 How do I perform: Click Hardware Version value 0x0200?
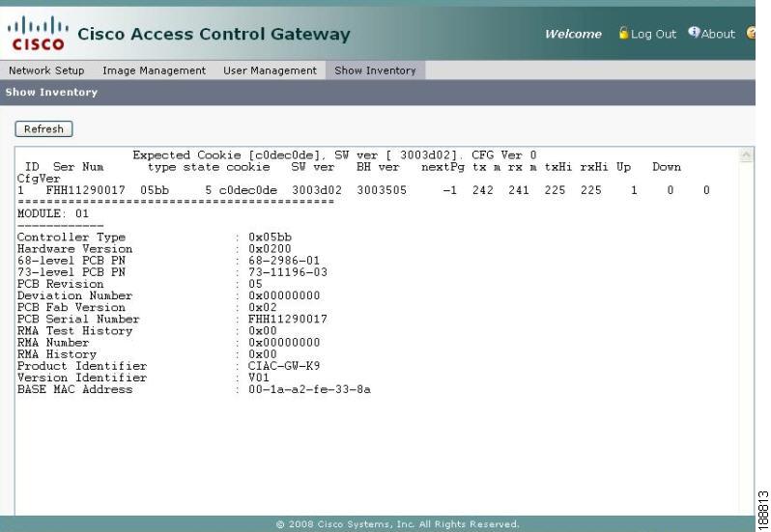click(x=270, y=249)
